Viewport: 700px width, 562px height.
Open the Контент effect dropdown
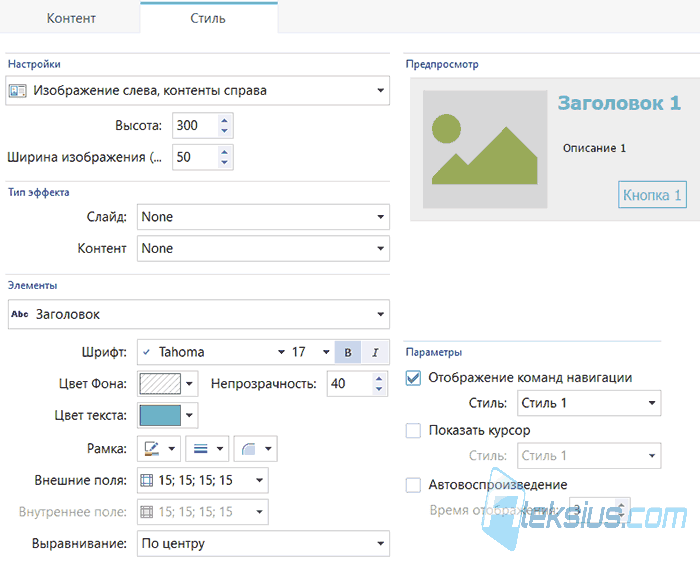pos(263,249)
